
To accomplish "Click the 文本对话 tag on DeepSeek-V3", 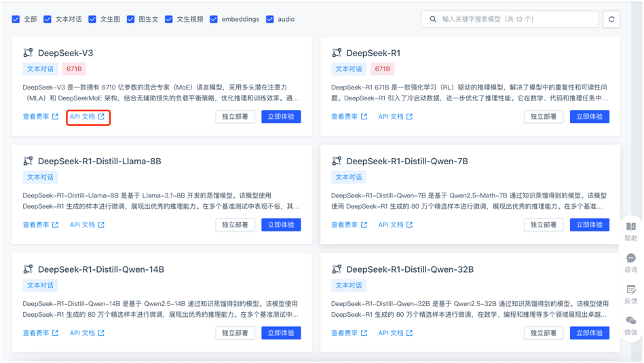I will pos(40,69).
